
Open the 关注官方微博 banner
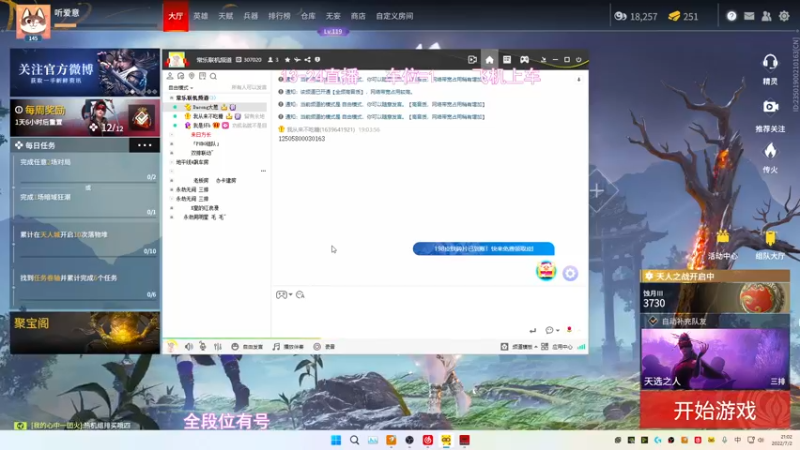click(x=85, y=72)
